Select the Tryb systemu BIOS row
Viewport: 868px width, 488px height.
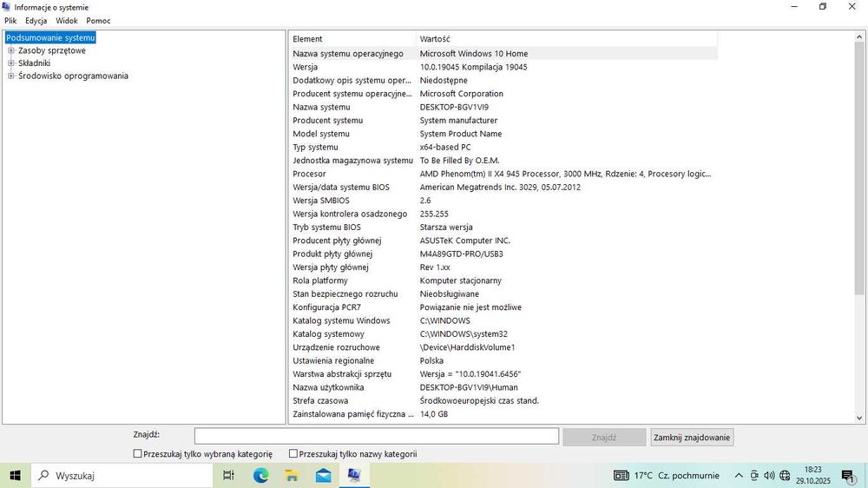coord(503,228)
